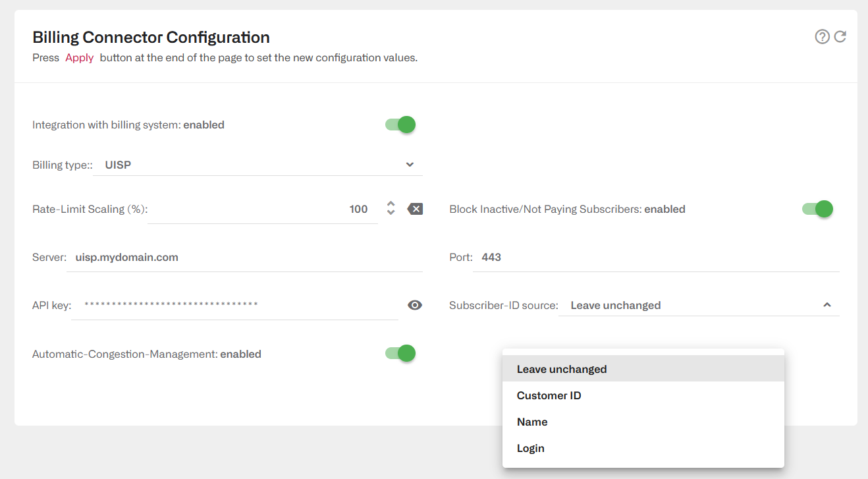Screen dimensions: 868x479
Task: Click the Port field showing 443
Action: 656,258
